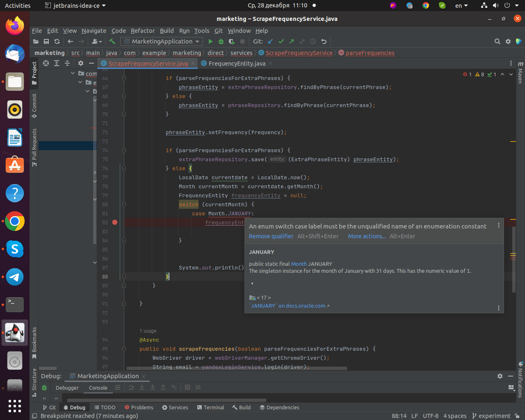The image size is (525, 420).
Task: Toggle the Bookmarks tool window
Action: pos(34,343)
